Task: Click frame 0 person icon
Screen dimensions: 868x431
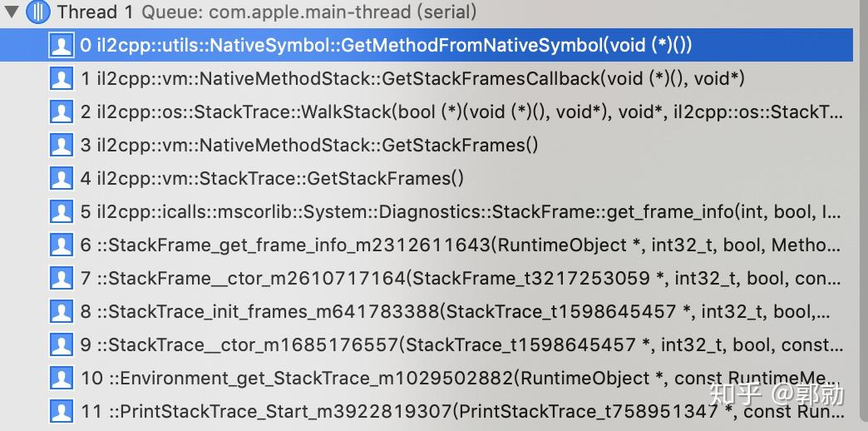Action: (x=62, y=46)
